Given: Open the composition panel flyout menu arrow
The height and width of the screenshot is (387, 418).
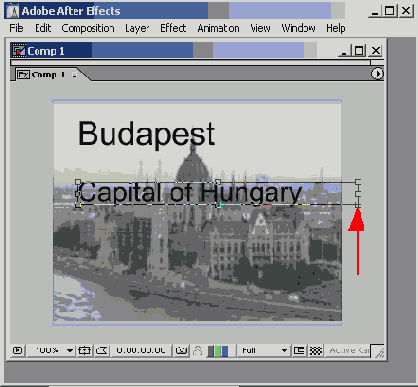Looking at the screenshot, I should (x=377, y=74).
